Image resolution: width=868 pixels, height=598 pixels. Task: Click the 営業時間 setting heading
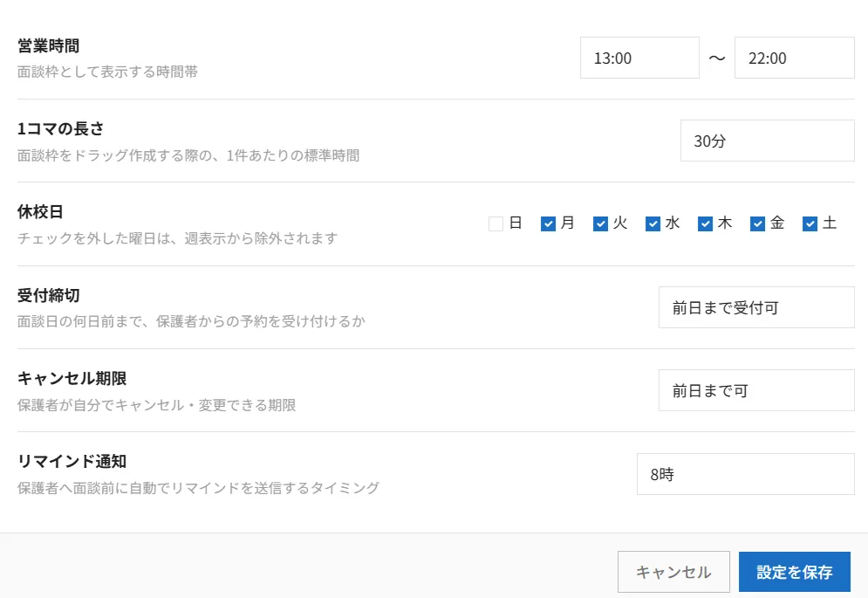49,45
